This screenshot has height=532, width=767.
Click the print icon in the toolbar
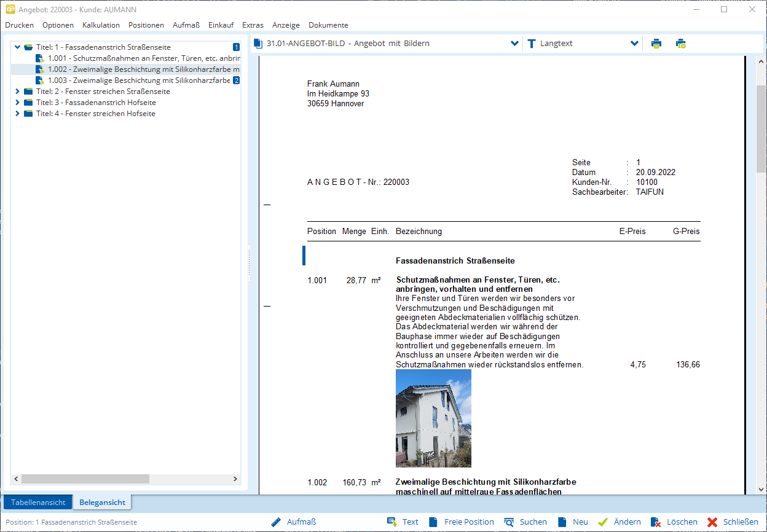(656, 44)
